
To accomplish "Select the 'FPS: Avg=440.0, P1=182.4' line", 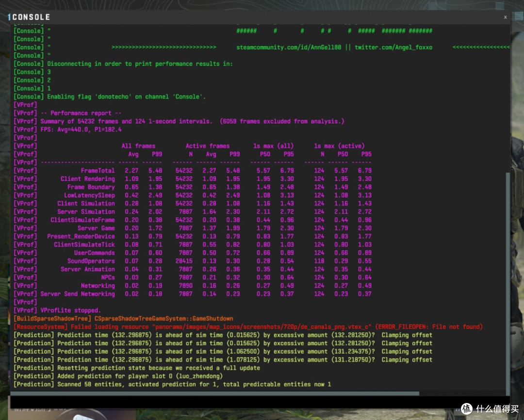I will pos(67,129).
